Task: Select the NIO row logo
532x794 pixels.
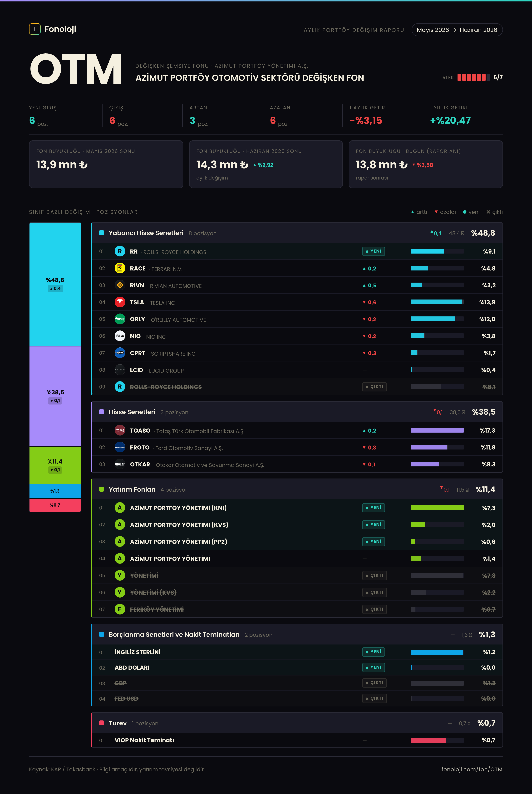Action: (120, 336)
